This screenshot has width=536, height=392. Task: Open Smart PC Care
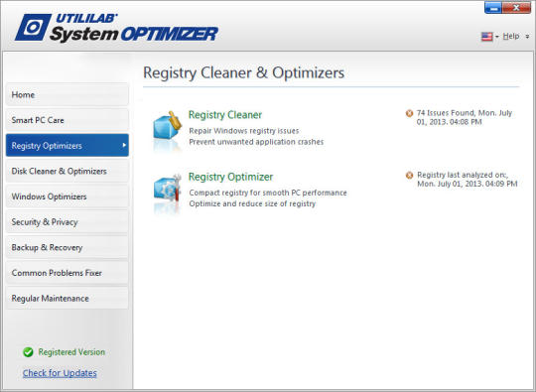point(67,120)
